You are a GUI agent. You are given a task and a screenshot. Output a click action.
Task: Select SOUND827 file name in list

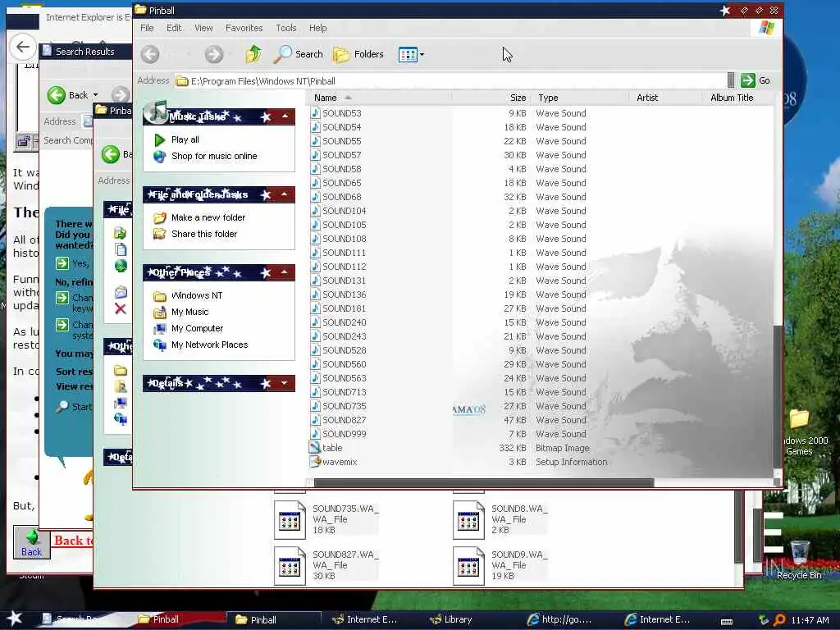click(x=344, y=420)
